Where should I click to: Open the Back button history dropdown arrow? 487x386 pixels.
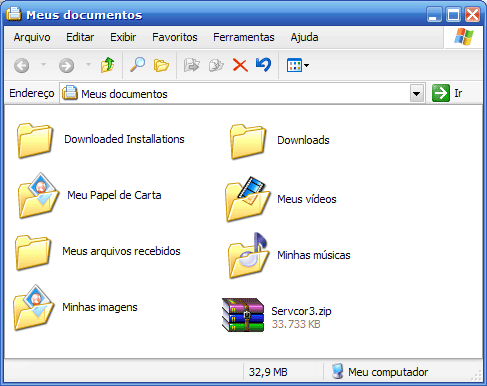pyautogui.click(x=43, y=65)
